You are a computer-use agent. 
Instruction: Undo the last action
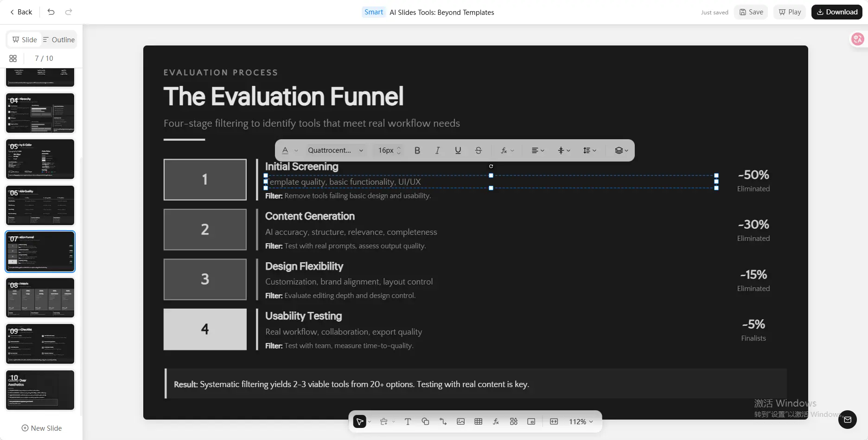(x=51, y=12)
